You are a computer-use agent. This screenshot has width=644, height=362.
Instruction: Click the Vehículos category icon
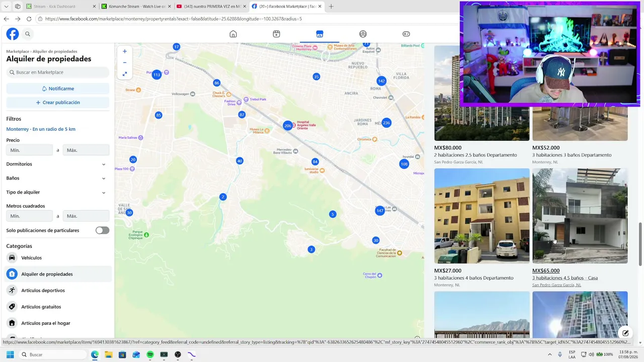tap(12, 258)
